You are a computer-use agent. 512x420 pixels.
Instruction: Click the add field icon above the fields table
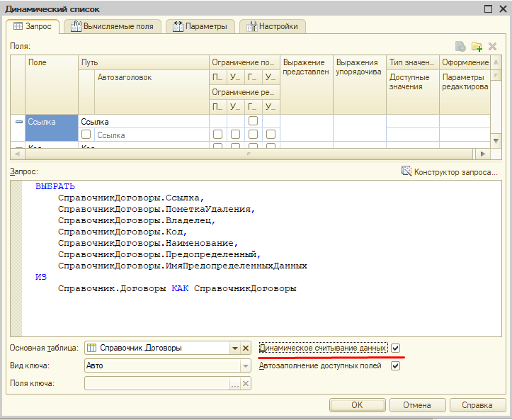(460, 47)
